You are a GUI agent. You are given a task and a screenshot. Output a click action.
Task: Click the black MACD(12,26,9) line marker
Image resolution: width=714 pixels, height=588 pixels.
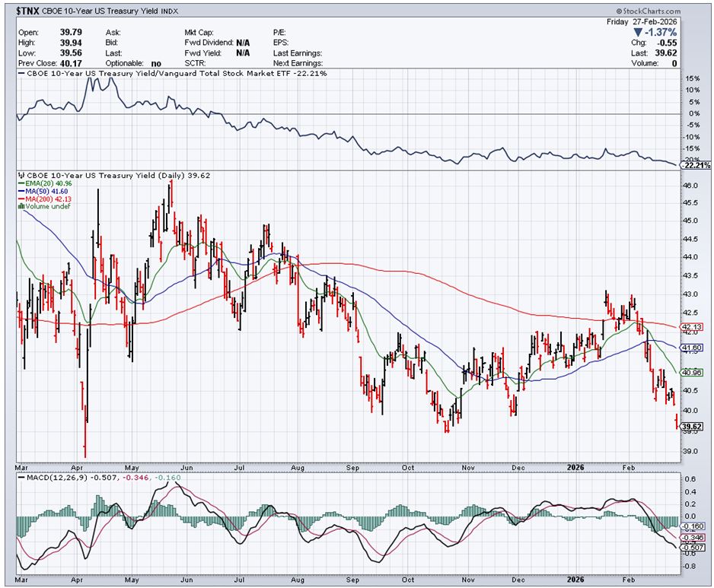click(x=21, y=478)
